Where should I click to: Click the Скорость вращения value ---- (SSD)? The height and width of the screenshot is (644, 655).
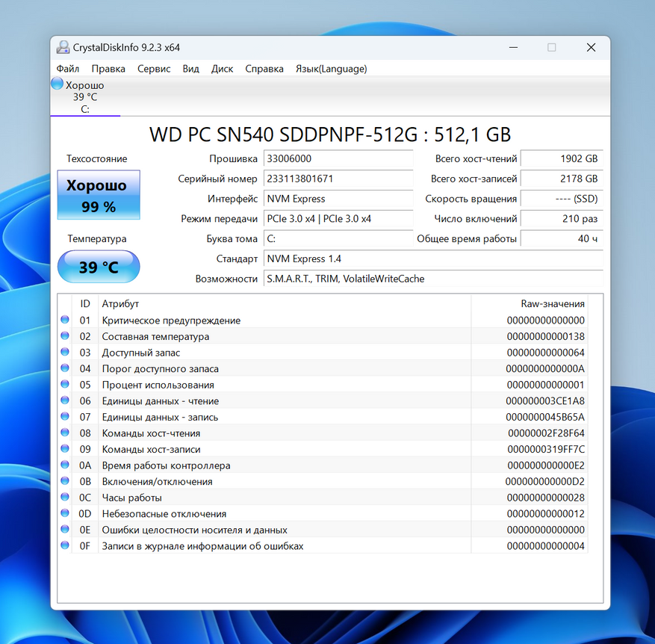coord(562,199)
